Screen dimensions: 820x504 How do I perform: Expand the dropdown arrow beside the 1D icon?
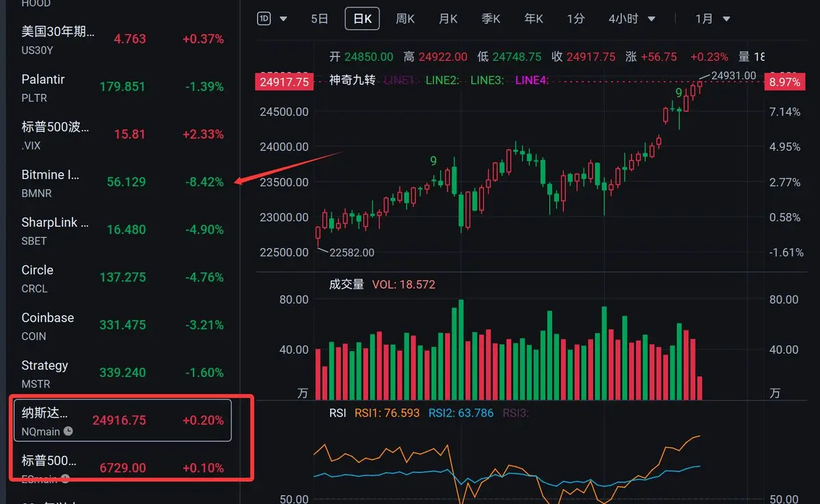pyautogui.click(x=284, y=19)
